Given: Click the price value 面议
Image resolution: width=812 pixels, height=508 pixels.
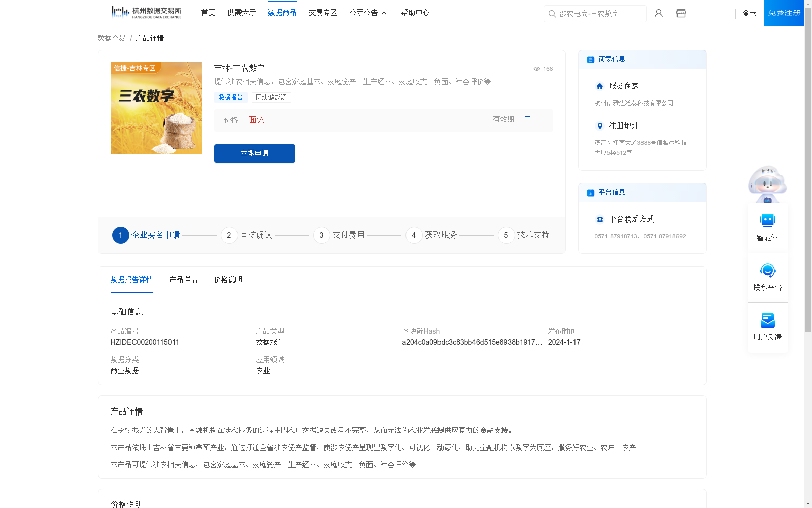Looking at the screenshot, I should tap(257, 120).
